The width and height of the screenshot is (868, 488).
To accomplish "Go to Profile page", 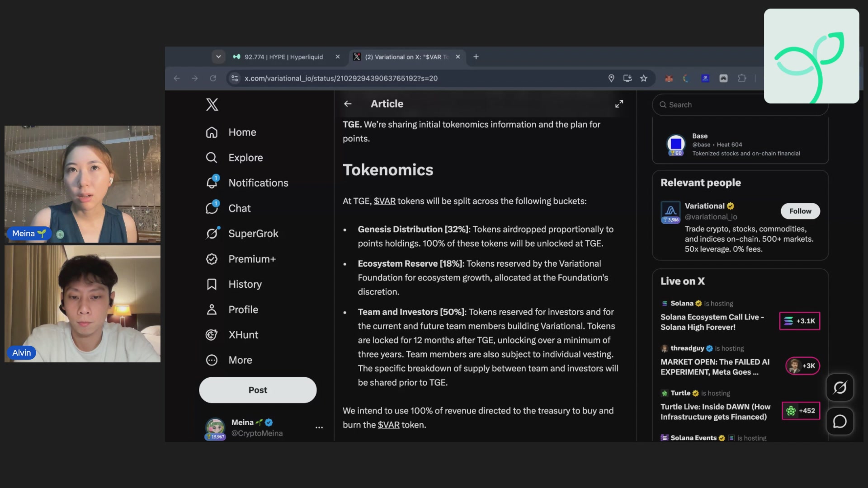I will [x=232, y=310].
